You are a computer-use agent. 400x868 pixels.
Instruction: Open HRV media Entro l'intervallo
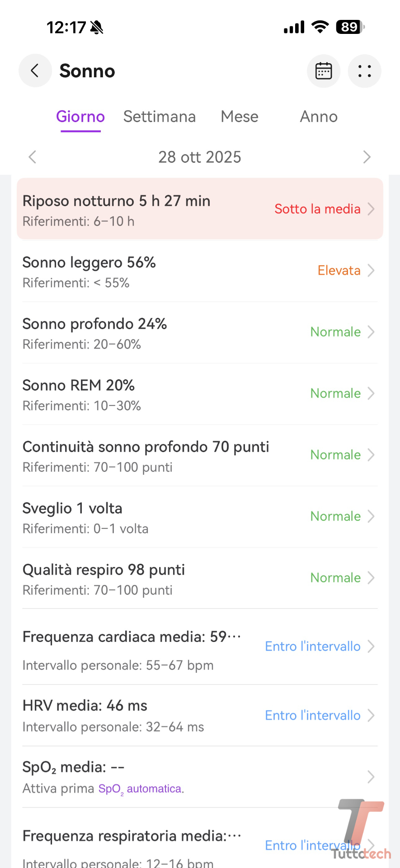tap(312, 715)
